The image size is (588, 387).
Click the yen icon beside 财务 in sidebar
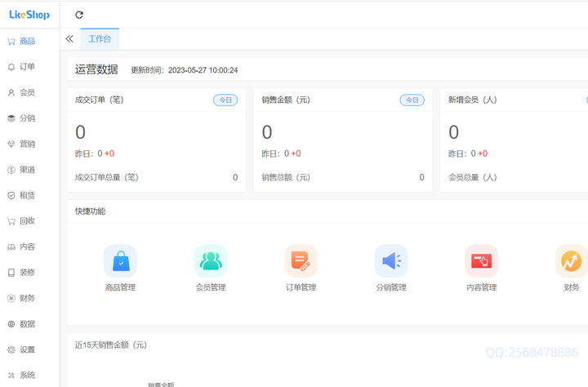pos(11,298)
